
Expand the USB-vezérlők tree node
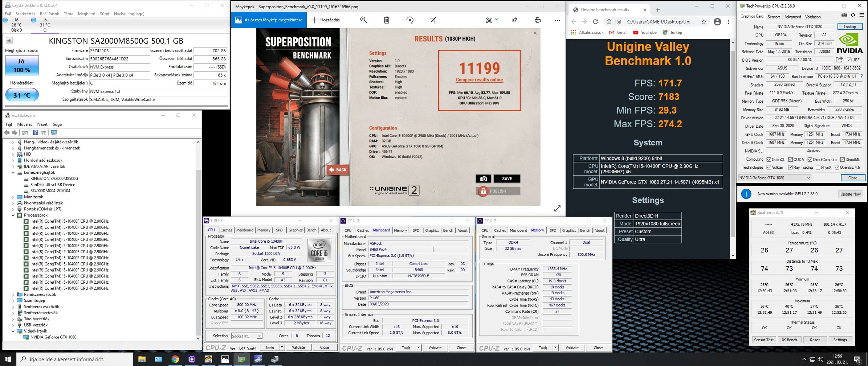coord(13,325)
